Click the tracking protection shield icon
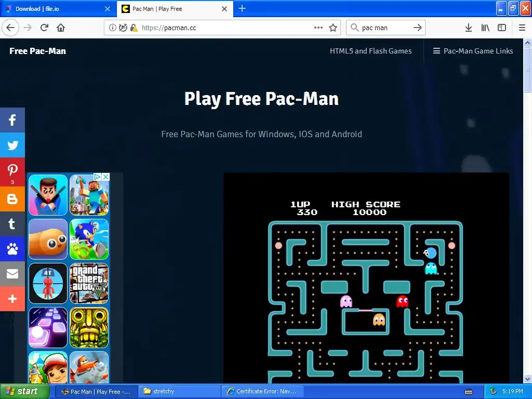 click(123, 28)
